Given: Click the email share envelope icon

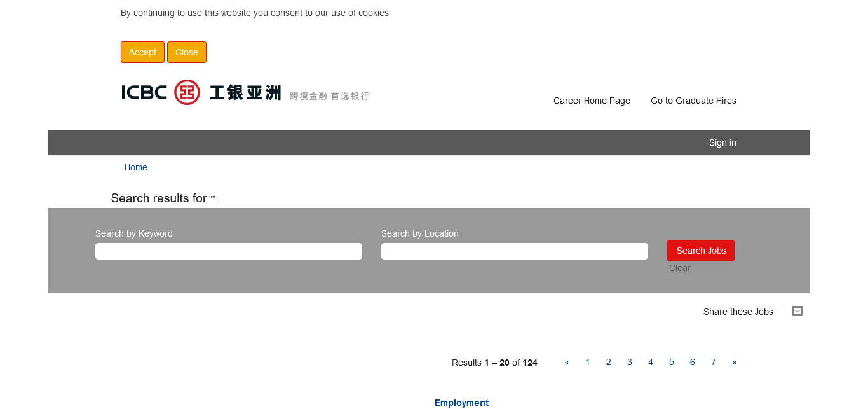Looking at the screenshot, I should (797, 311).
